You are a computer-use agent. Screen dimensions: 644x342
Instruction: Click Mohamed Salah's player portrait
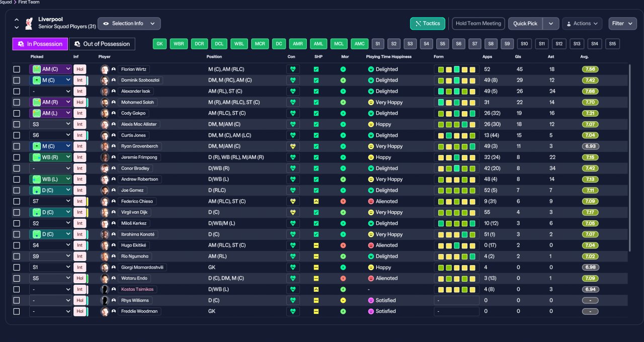[105, 102]
